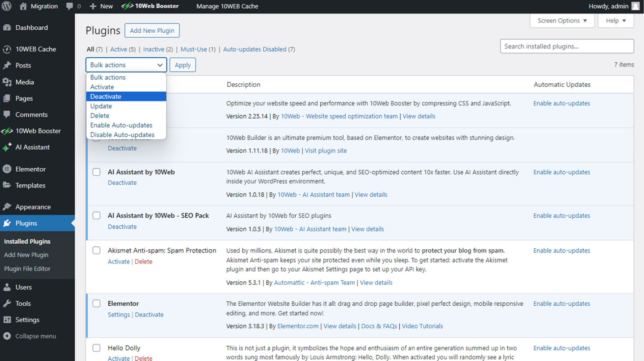Click the WordPress logo icon in admin bar
Image resolution: width=644 pixels, height=361 pixels.
click(x=7, y=6)
